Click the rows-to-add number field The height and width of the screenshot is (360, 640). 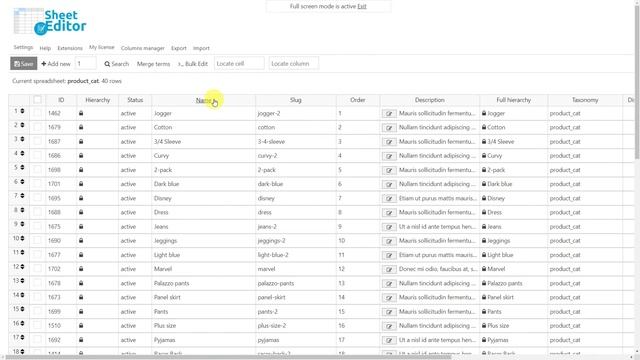(86, 64)
